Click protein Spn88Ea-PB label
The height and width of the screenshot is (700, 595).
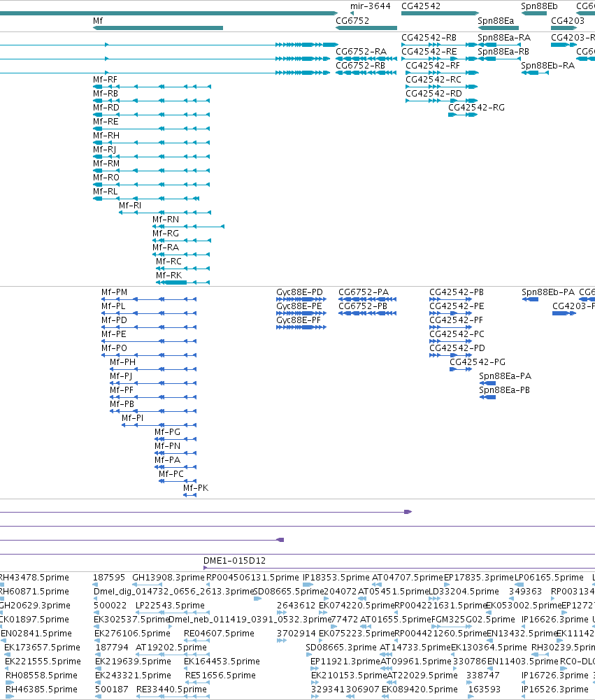[x=504, y=390]
